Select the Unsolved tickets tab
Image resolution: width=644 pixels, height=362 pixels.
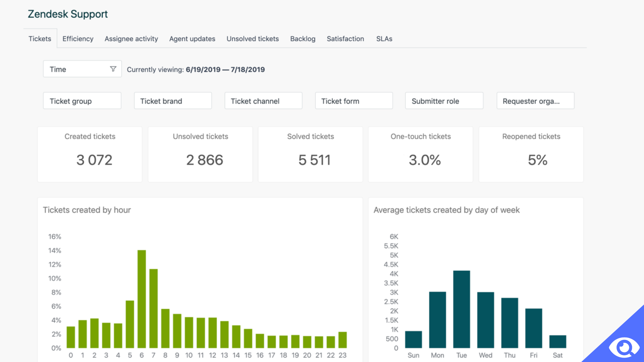point(253,39)
